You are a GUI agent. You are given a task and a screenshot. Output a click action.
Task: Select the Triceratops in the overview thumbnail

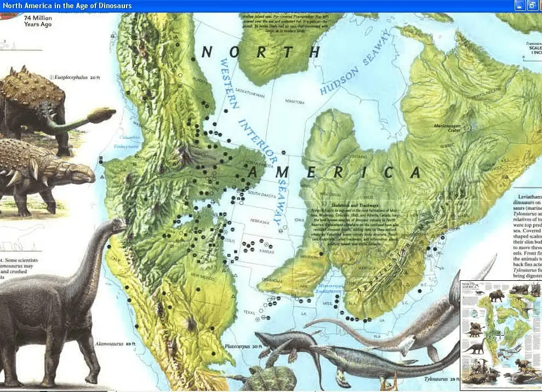pyautogui.click(x=497, y=296)
